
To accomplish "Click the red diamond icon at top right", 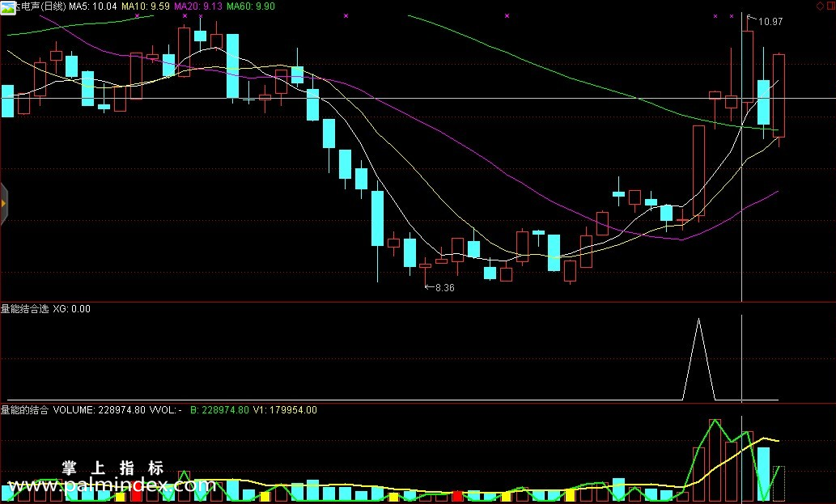I will point(820,6).
